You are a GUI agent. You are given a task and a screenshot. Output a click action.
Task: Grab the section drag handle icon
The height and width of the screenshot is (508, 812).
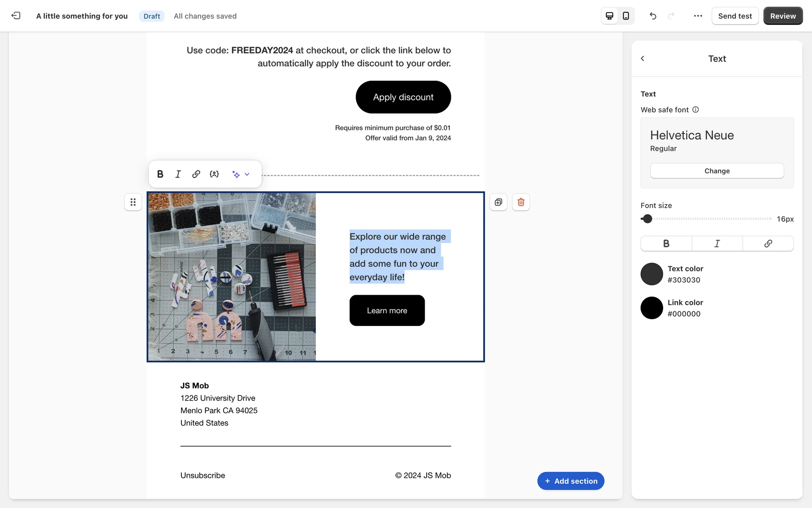(133, 202)
